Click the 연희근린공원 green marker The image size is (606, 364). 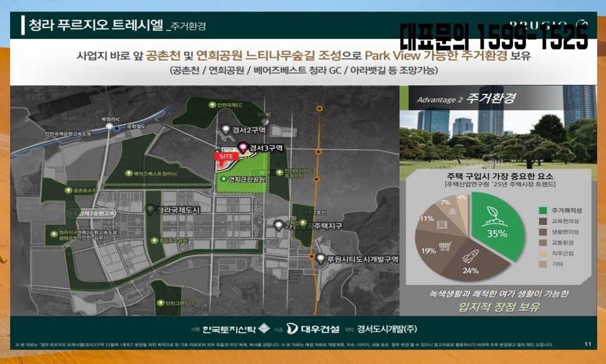coord(223,179)
